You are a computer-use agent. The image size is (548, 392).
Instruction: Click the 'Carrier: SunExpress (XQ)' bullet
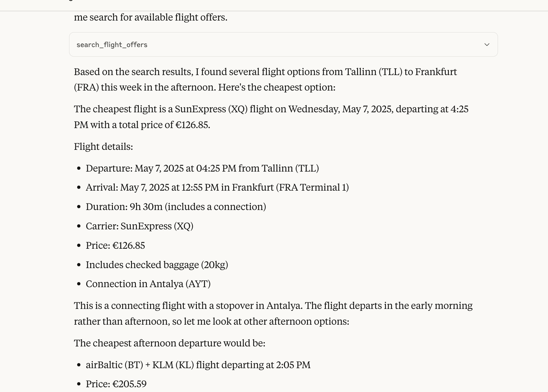tap(139, 226)
